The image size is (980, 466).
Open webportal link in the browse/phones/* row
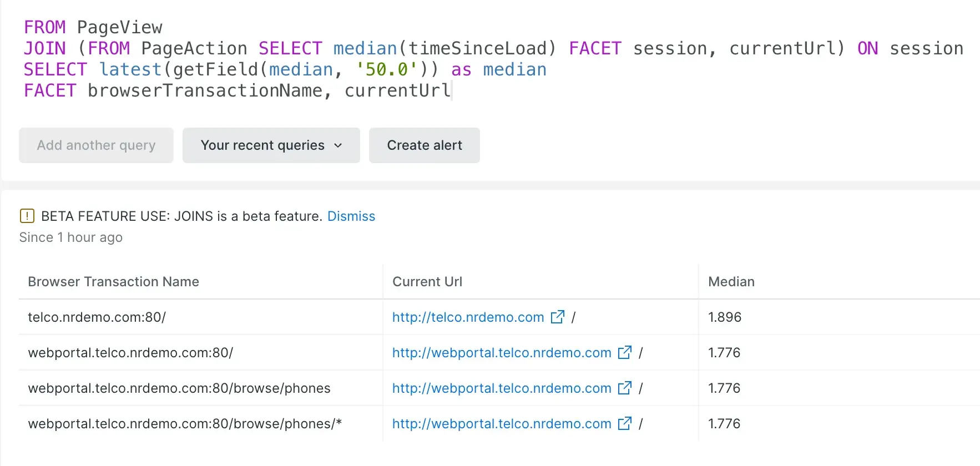(501, 424)
